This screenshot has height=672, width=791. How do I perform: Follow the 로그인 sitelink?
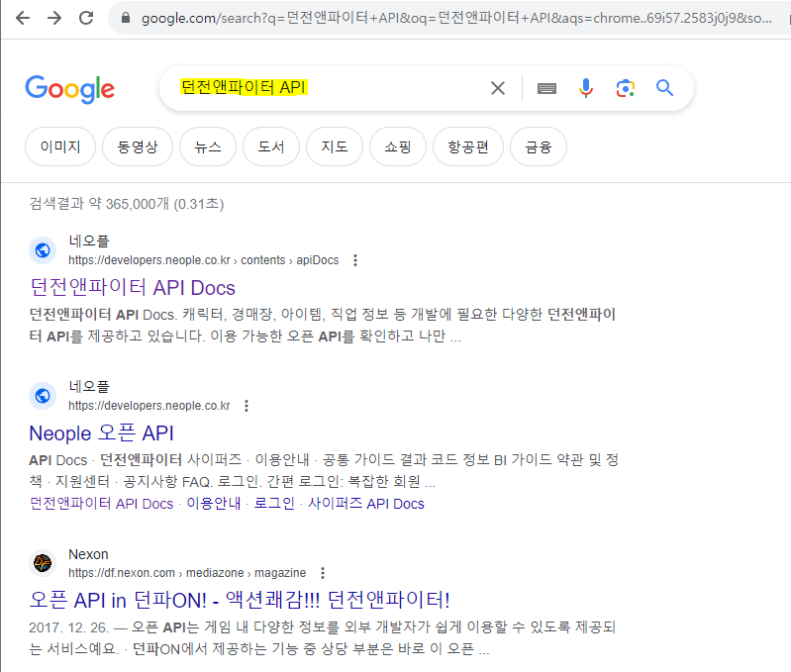tap(274, 504)
